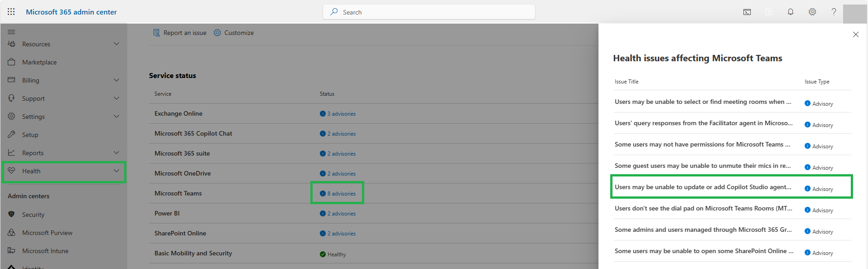Click in the Search box

click(429, 12)
